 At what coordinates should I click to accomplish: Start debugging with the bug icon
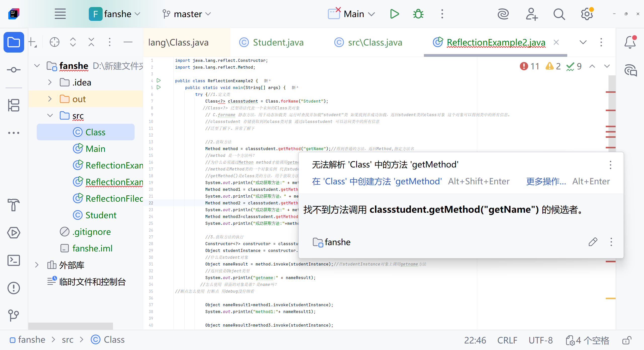tap(418, 14)
